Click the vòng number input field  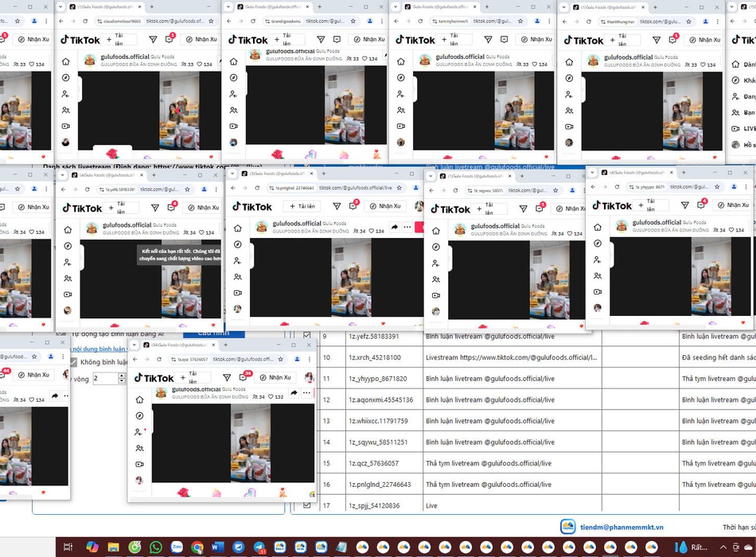point(105,379)
